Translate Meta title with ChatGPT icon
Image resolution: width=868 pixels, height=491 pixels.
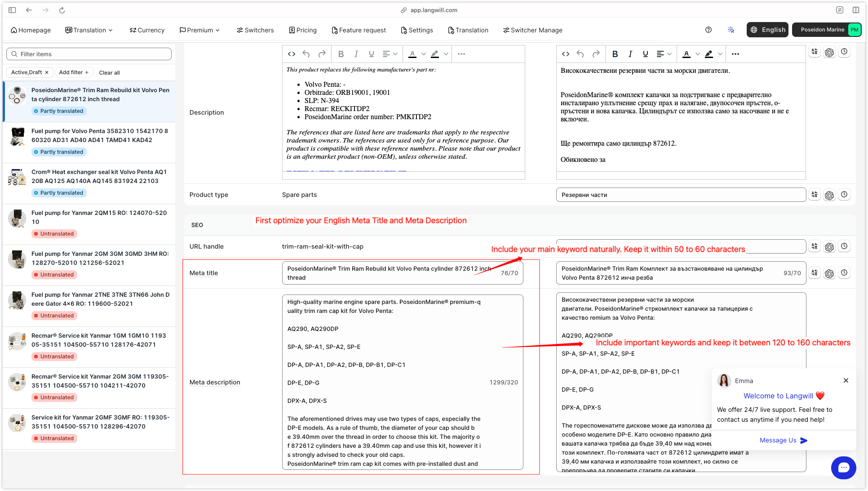click(x=829, y=273)
